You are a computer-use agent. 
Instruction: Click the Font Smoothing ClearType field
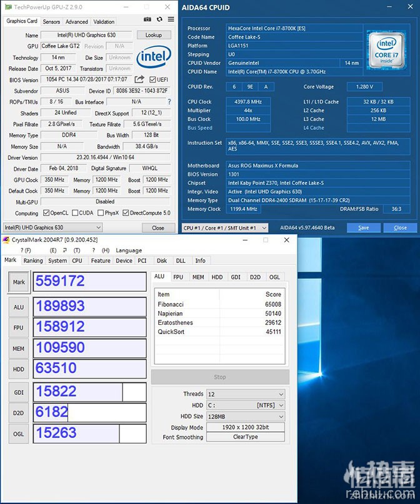pyautogui.click(x=246, y=437)
